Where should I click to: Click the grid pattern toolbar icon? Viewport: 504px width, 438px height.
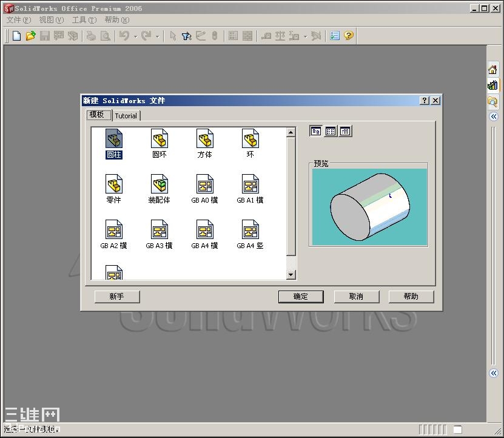coord(233,36)
